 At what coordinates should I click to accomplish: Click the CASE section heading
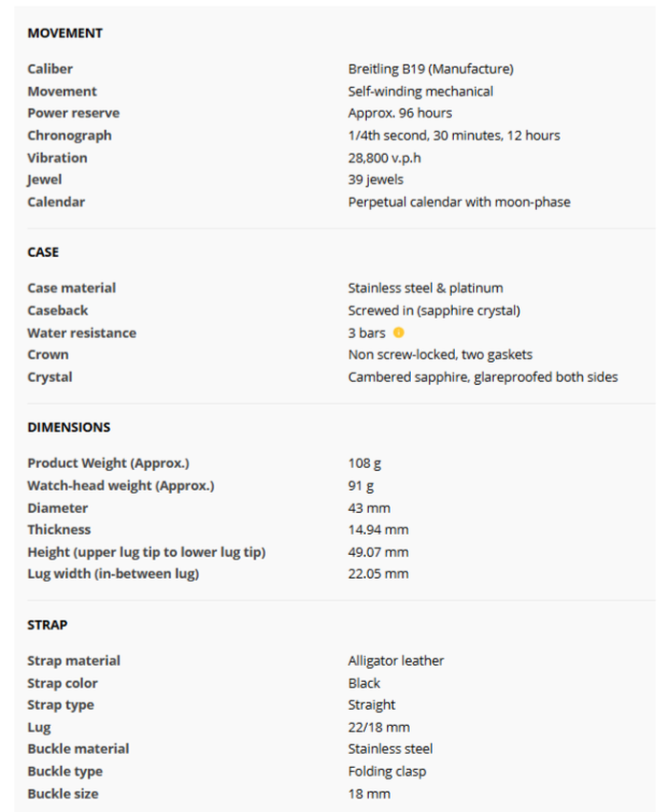(43, 252)
